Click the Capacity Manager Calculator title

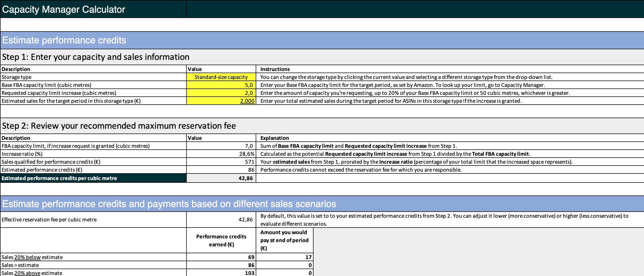[x=64, y=10]
